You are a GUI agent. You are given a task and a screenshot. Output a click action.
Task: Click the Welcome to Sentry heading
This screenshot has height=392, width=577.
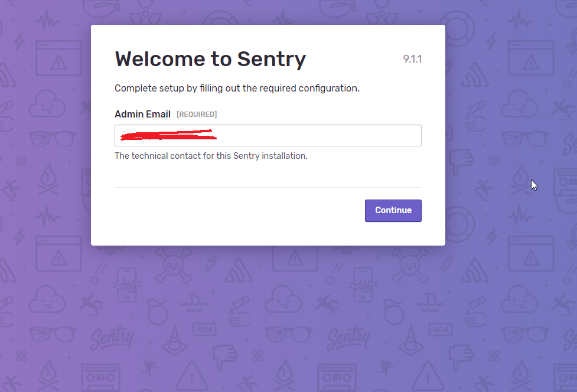coord(210,59)
